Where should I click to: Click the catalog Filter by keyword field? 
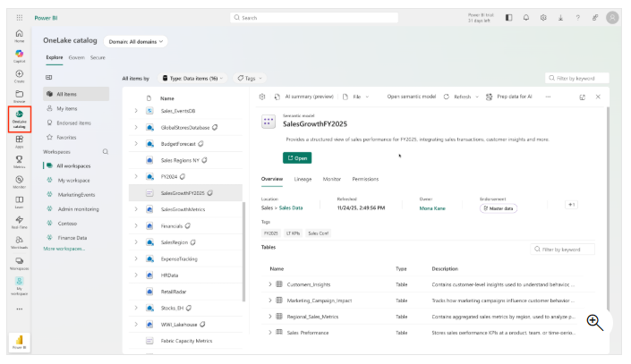click(x=577, y=78)
